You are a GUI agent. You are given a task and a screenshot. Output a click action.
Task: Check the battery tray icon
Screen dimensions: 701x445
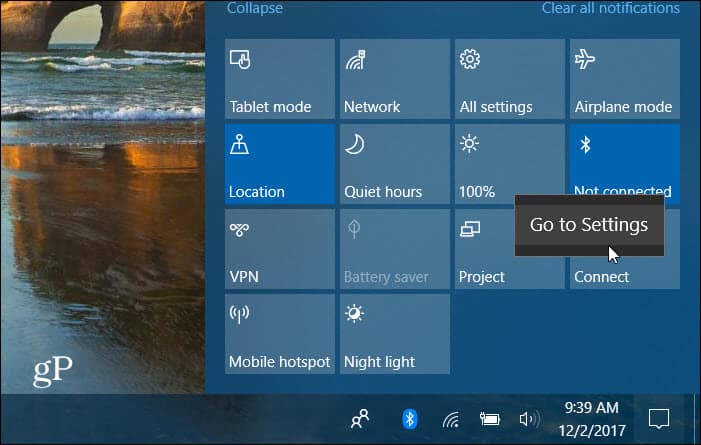[490, 419]
